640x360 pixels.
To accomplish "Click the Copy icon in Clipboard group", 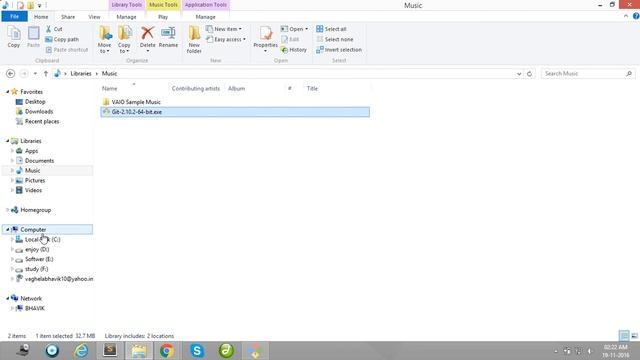I will click(x=13, y=37).
